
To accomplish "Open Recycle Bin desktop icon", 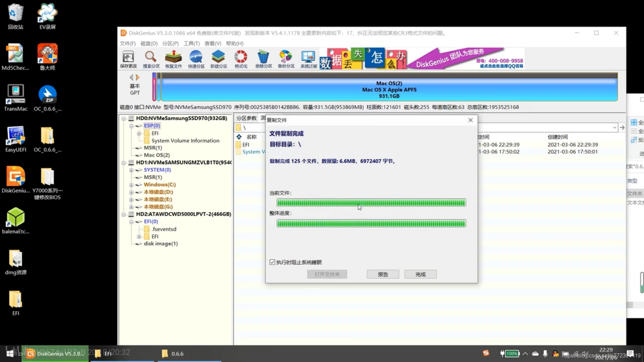I will pos(15,16).
